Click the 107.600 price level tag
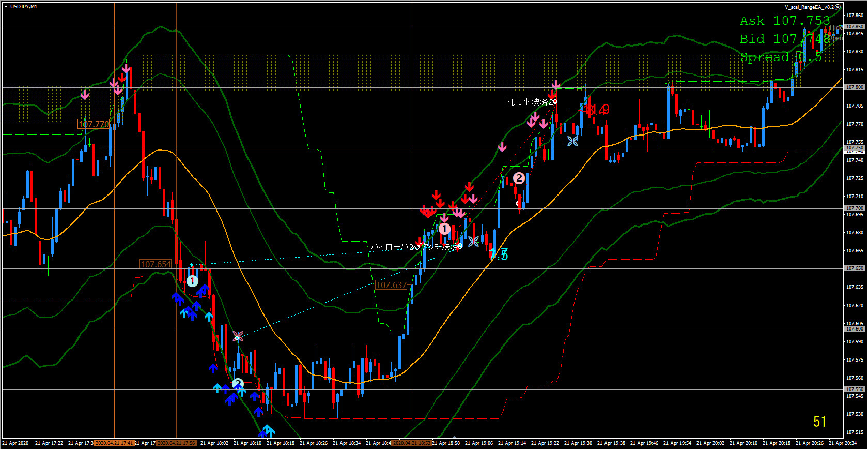Screen dimensions: 868x450 (x=855, y=329)
